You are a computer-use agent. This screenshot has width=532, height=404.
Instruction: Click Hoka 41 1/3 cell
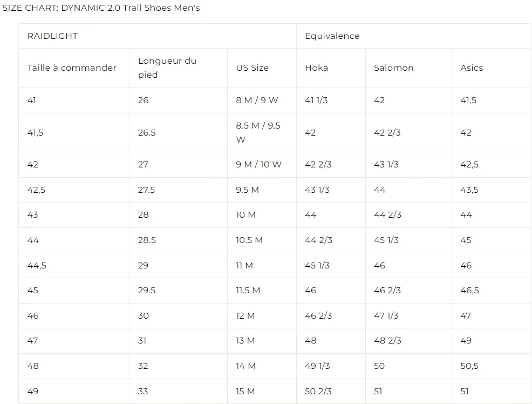point(316,100)
